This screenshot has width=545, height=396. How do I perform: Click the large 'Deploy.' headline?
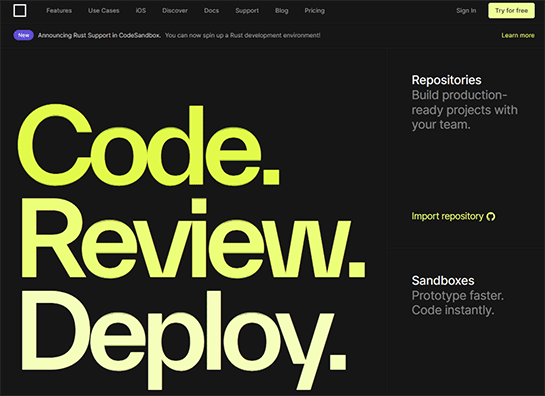(x=184, y=339)
